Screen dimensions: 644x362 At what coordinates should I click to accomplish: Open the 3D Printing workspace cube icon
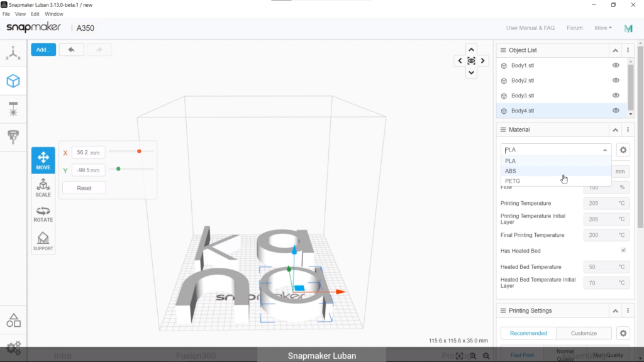pyautogui.click(x=13, y=81)
